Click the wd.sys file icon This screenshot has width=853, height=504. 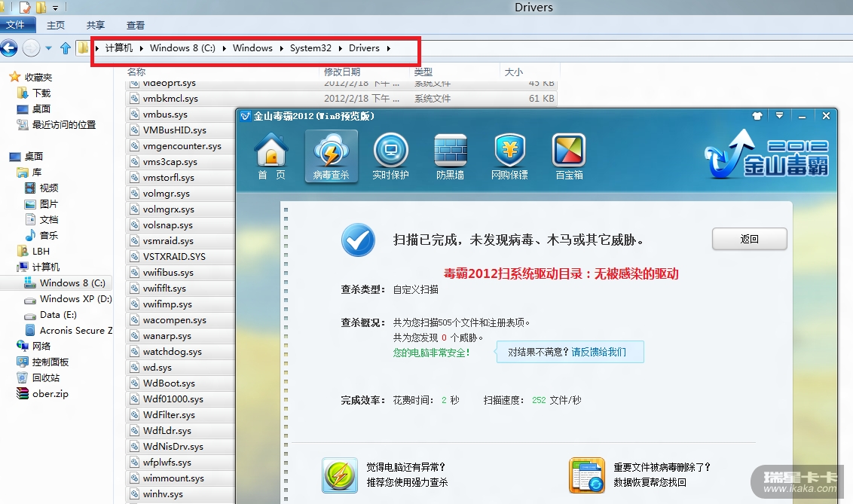point(134,367)
